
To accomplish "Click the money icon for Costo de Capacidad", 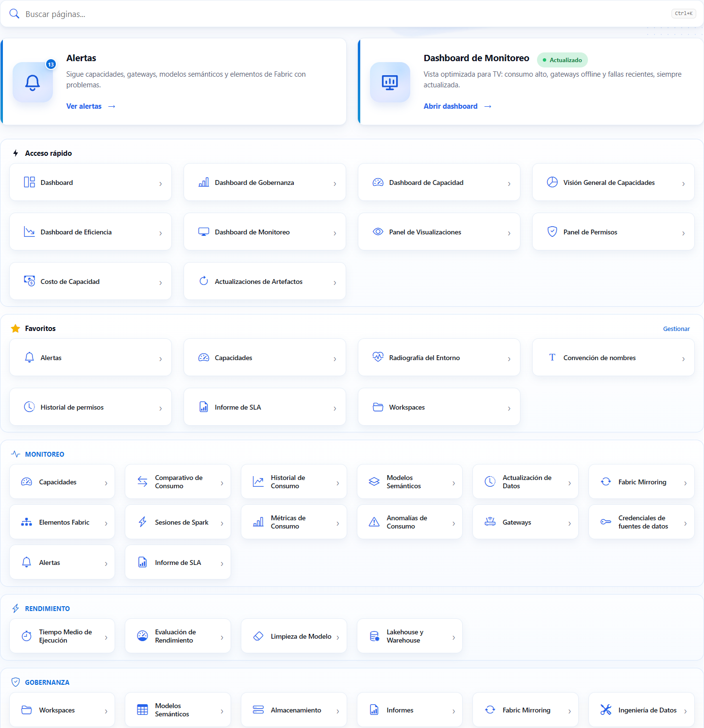I will [30, 281].
